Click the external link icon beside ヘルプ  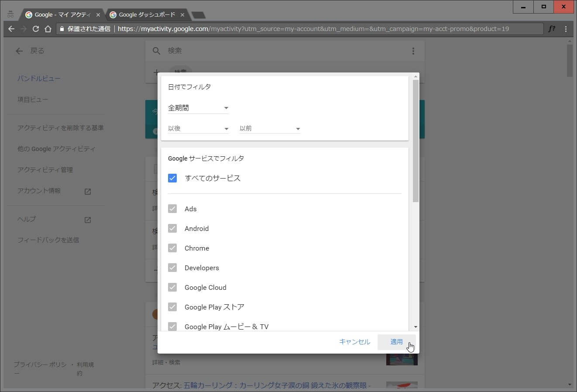click(x=88, y=220)
